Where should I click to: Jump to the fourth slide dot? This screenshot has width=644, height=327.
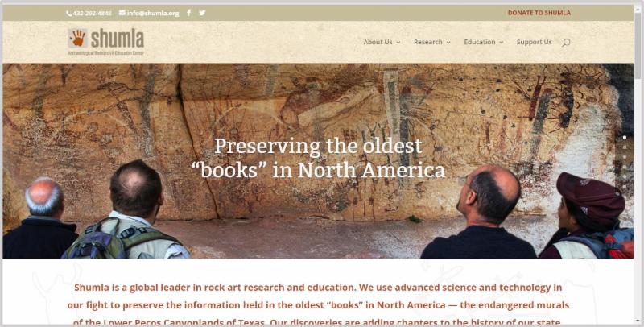(x=625, y=167)
